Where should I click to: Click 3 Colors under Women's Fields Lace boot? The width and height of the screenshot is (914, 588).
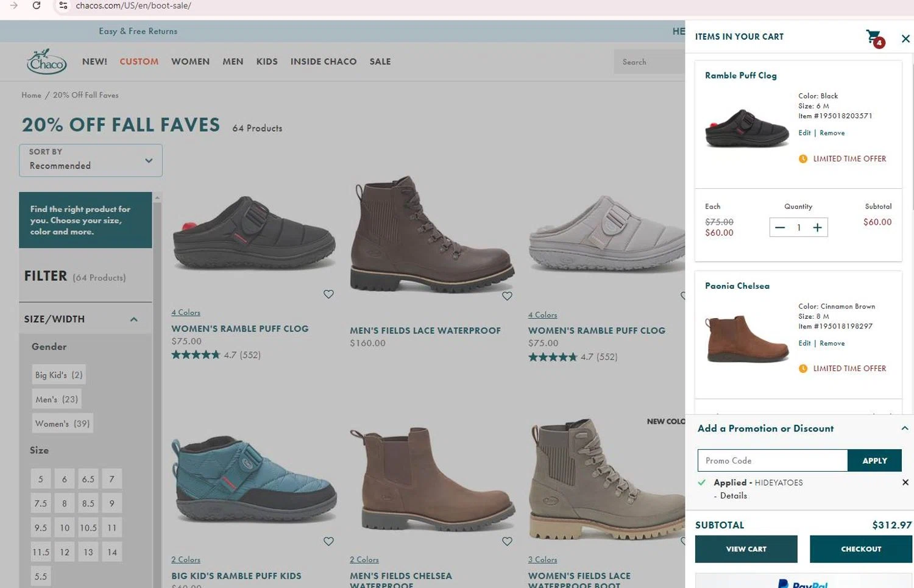coord(542,559)
